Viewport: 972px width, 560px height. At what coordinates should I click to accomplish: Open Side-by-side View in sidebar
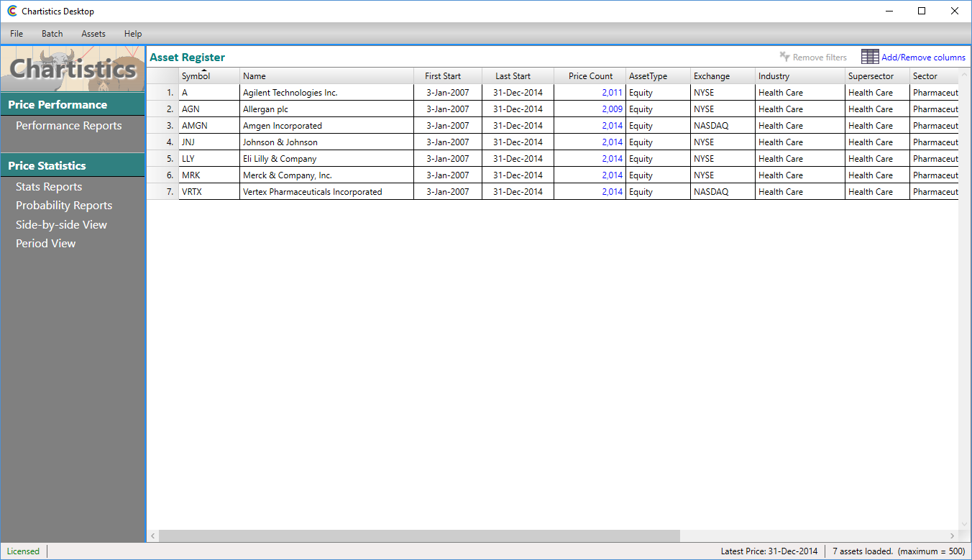pyautogui.click(x=61, y=225)
